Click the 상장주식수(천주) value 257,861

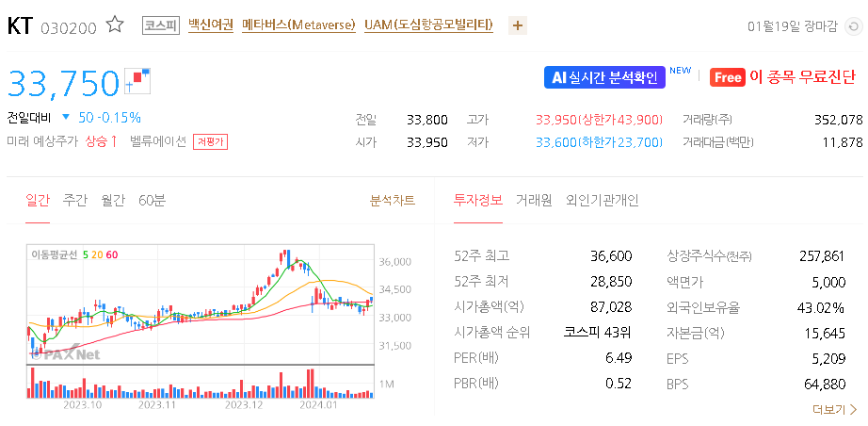tap(823, 256)
